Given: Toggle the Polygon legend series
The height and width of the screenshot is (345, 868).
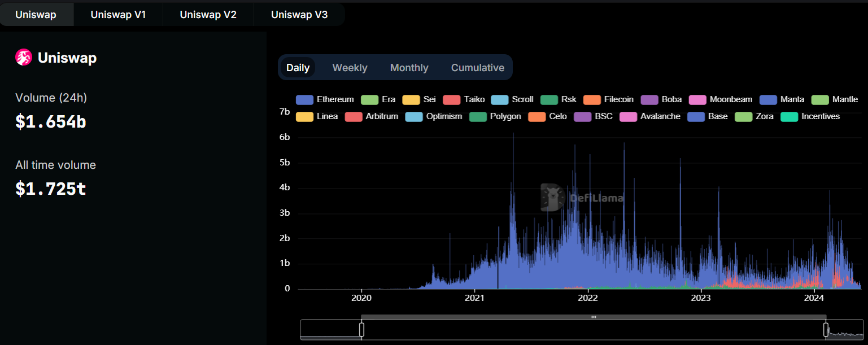Looking at the screenshot, I should 495,116.
